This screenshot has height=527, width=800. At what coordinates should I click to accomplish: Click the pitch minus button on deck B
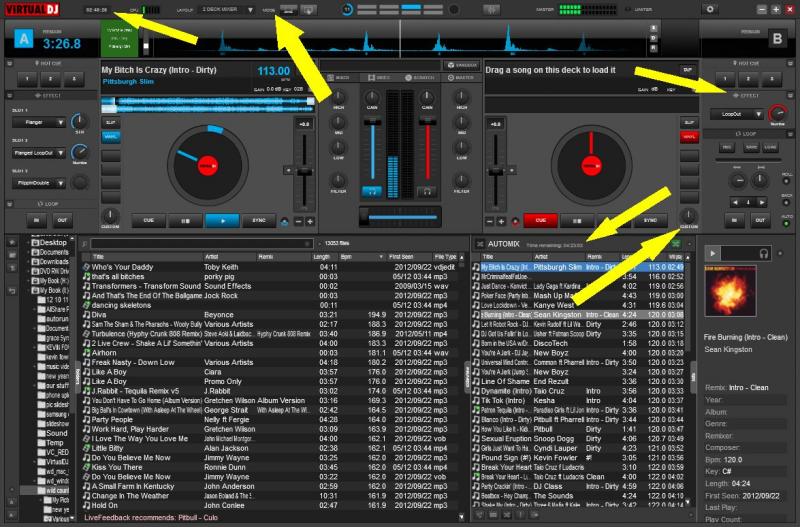pos(490,221)
